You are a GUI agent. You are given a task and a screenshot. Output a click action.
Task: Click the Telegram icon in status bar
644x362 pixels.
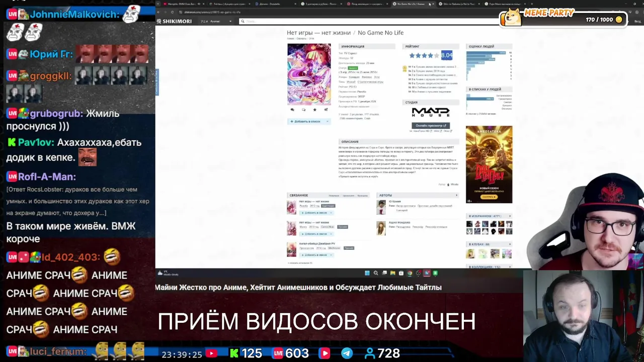click(347, 353)
